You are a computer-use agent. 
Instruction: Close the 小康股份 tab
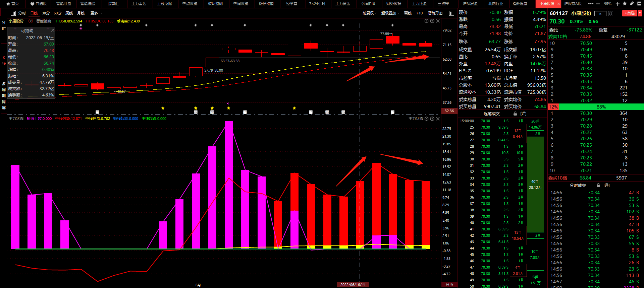[x=558, y=4]
